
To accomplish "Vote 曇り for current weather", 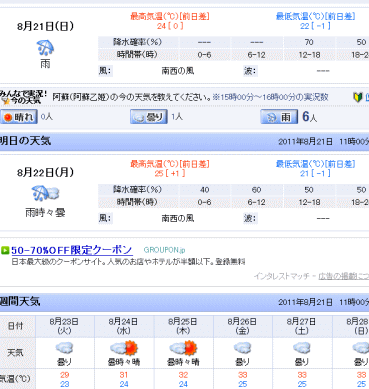I will pos(149,117).
